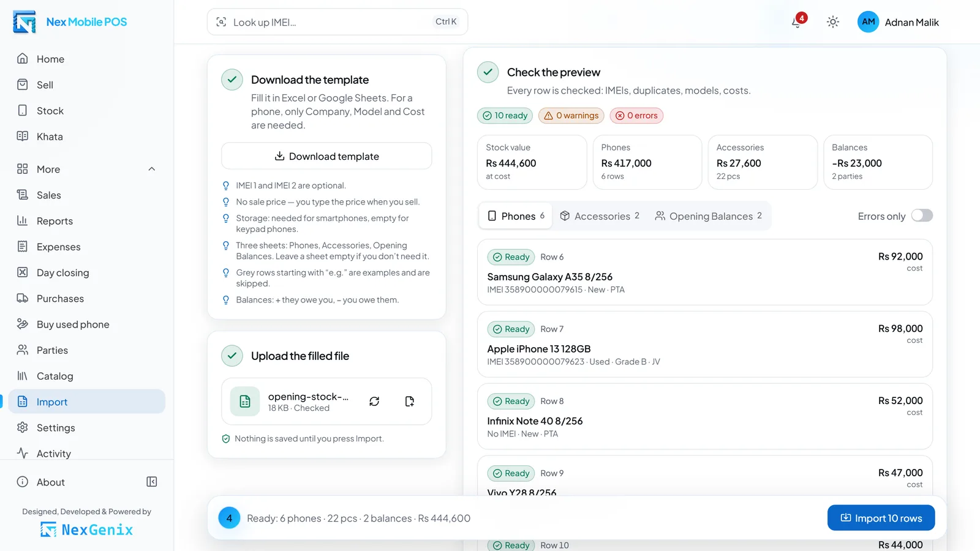Open the Apple iPhone 13 128GB row
980x551 pixels.
coord(705,345)
